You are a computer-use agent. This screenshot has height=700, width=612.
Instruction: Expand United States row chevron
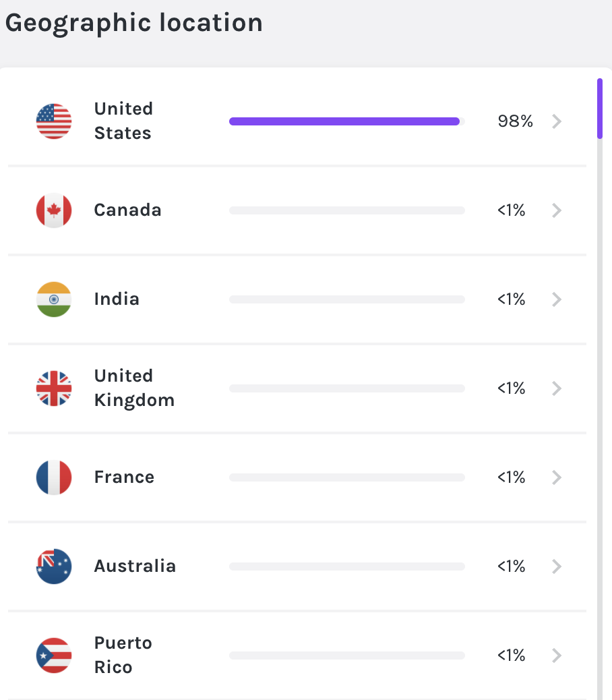[557, 121]
